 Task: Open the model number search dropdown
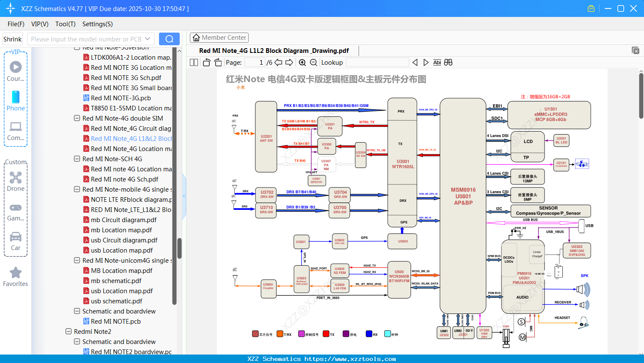click(148, 38)
